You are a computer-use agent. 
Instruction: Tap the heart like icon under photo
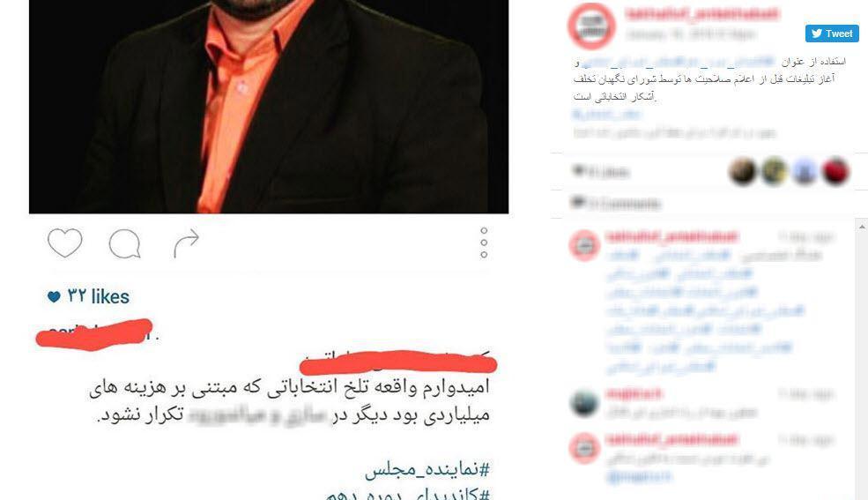tap(64, 243)
